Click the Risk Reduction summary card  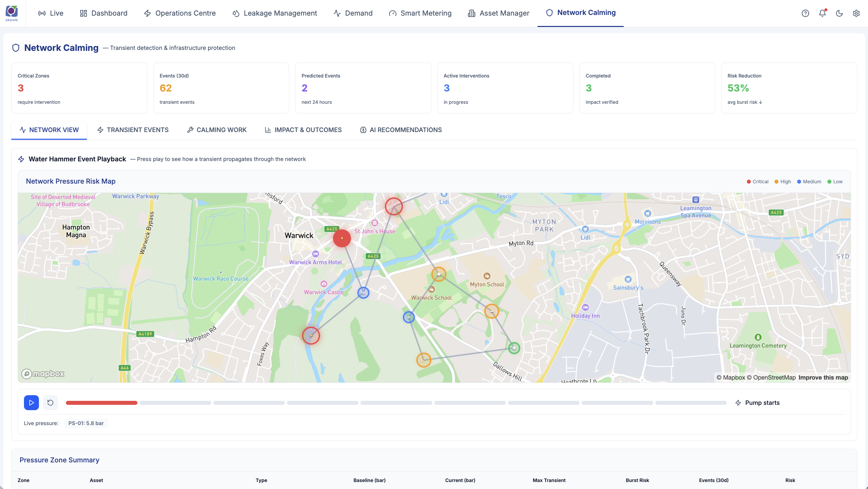pos(789,88)
